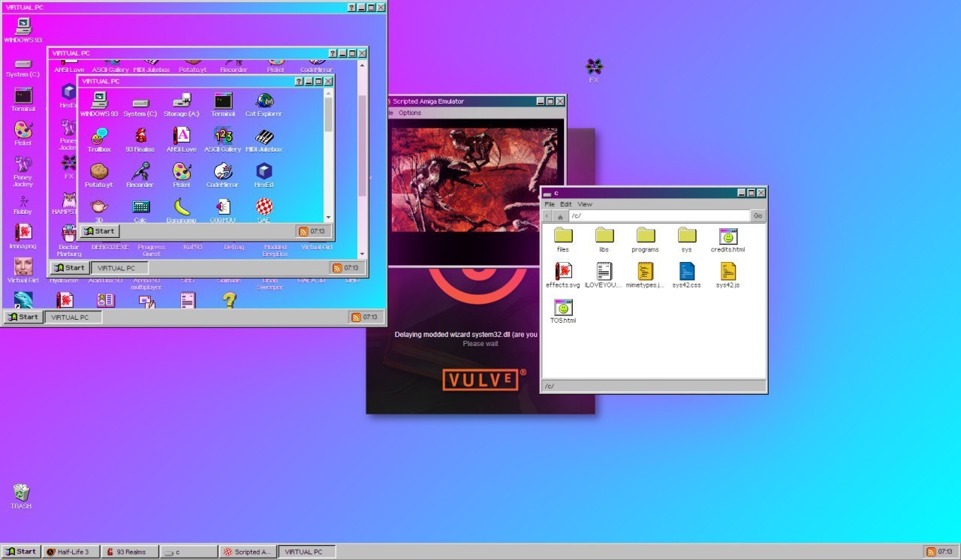
Task: Open the File menu in the c window
Action: tap(550, 204)
